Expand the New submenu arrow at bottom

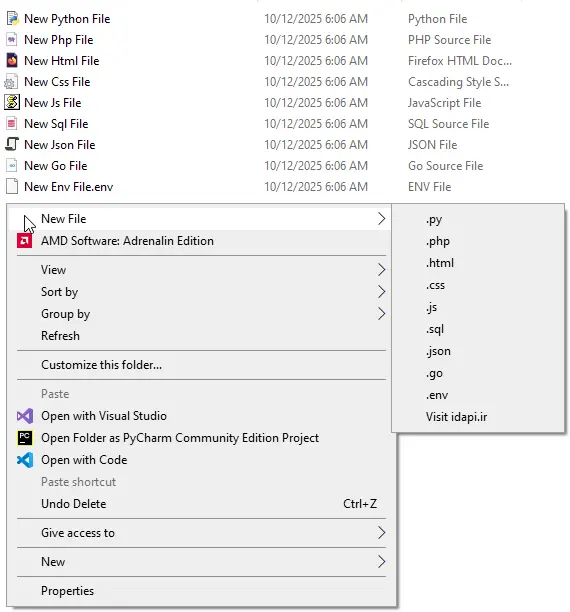(x=381, y=562)
